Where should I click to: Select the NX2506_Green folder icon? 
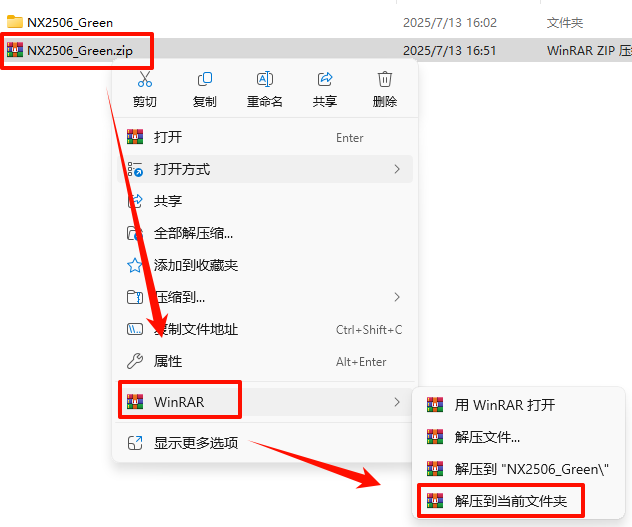coord(15,22)
